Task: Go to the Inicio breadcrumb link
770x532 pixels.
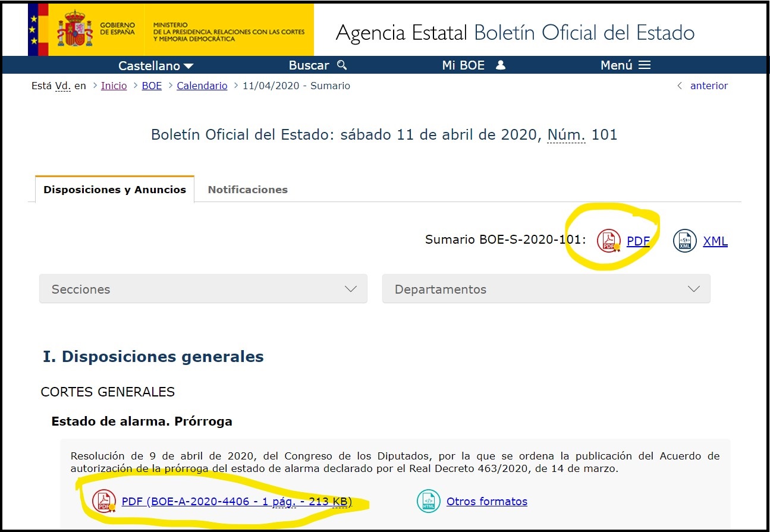Action: tap(114, 86)
